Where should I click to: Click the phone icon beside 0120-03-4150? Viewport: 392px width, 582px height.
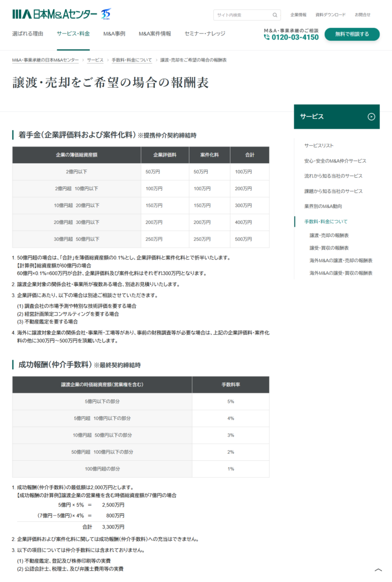tap(267, 37)
